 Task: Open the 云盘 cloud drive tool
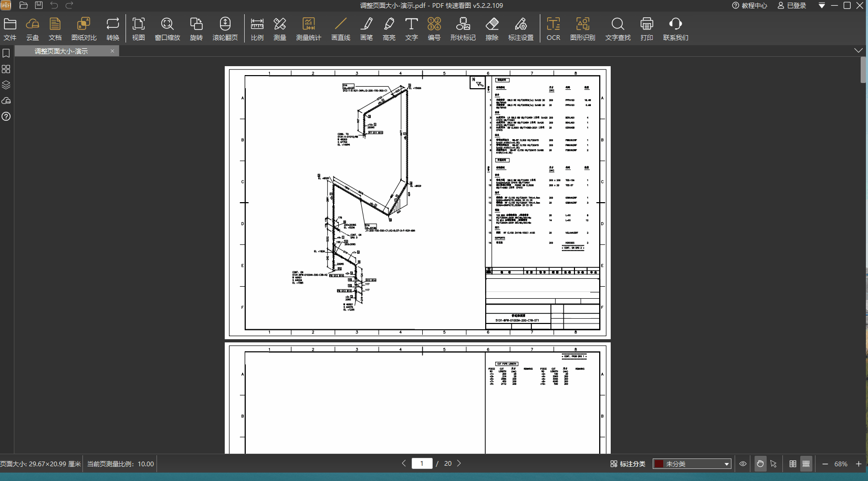[33, 29]
